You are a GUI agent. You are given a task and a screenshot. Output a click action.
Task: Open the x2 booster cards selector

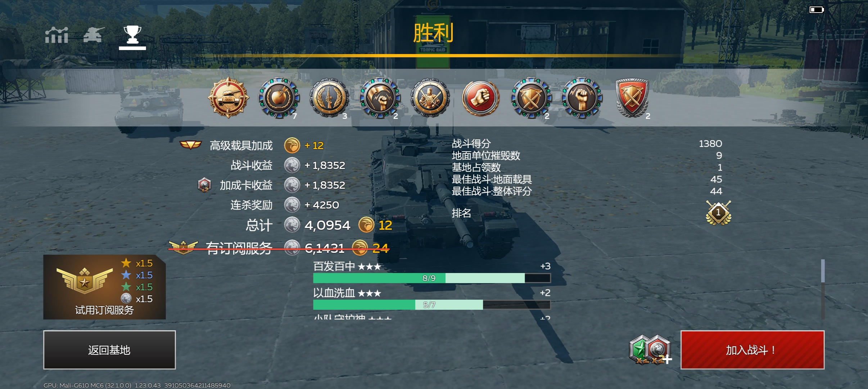[650, 350]
